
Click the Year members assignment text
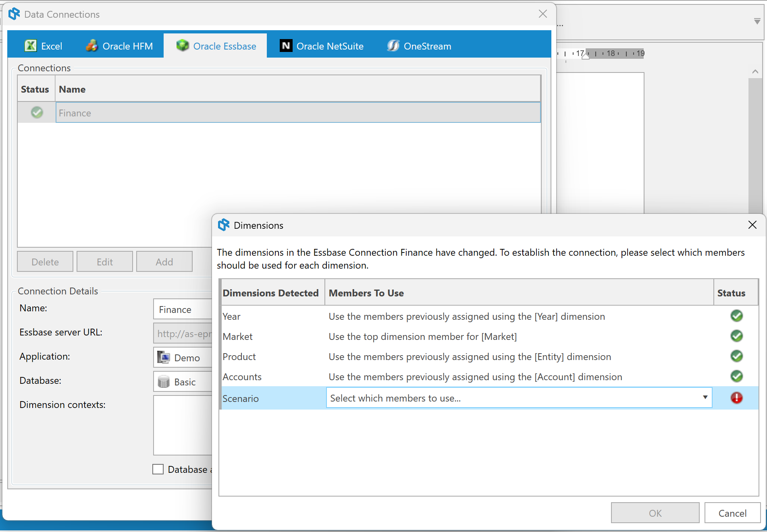tap(467, 316)
